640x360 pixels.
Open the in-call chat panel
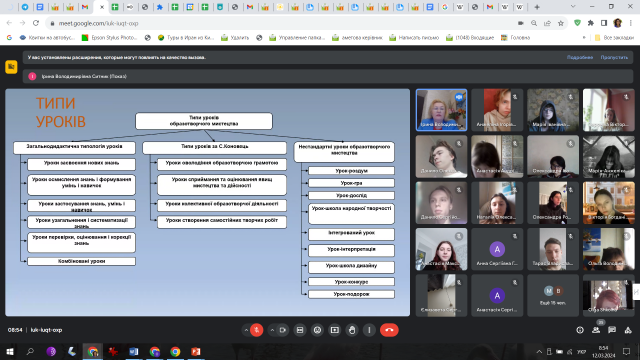[x=612, y=330]
